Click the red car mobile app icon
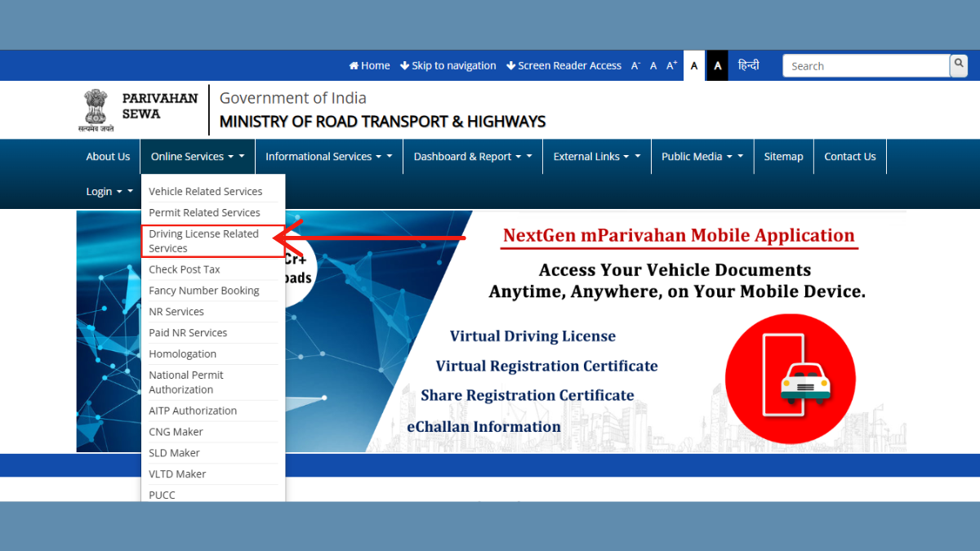Viewport: 980px width, 551px height. (x=790, y=379)
